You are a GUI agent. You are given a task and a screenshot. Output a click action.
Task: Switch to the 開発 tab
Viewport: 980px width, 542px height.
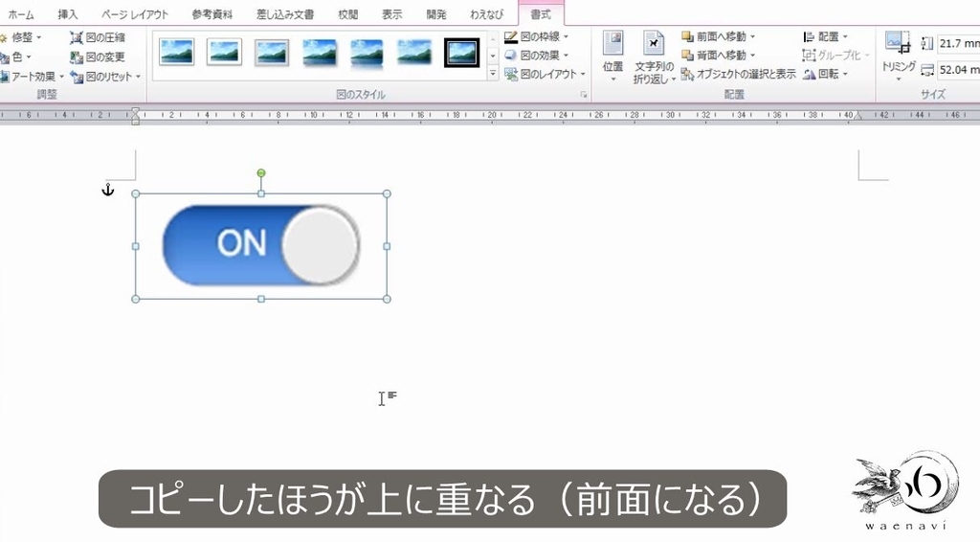[x=435, y=14]
